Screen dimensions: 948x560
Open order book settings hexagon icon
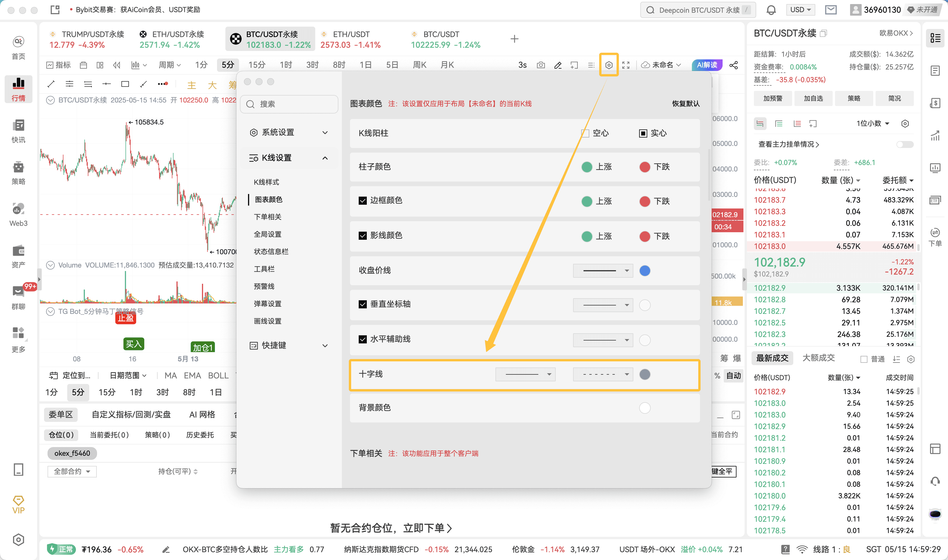coord(905,124)
